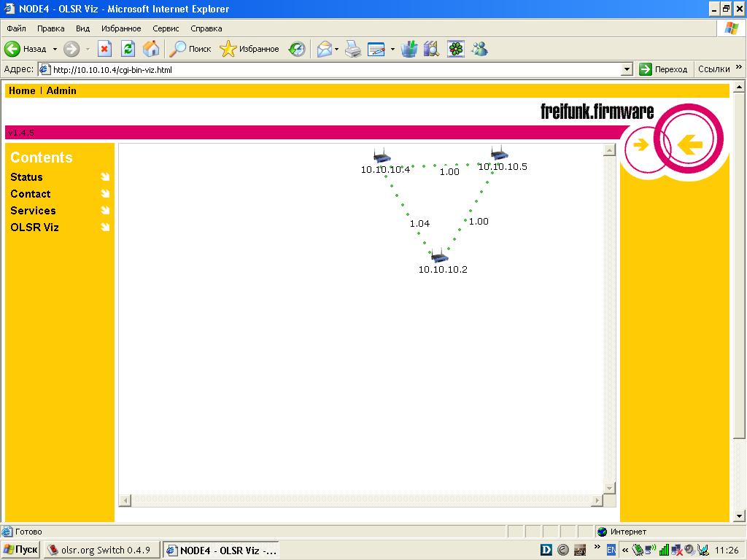Click the Назад back arrow button

pyautogui.click(x=25, y=49)
